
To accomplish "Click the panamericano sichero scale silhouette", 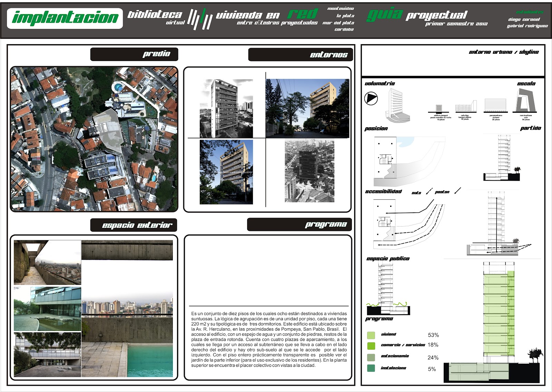I will click(496, 105).
